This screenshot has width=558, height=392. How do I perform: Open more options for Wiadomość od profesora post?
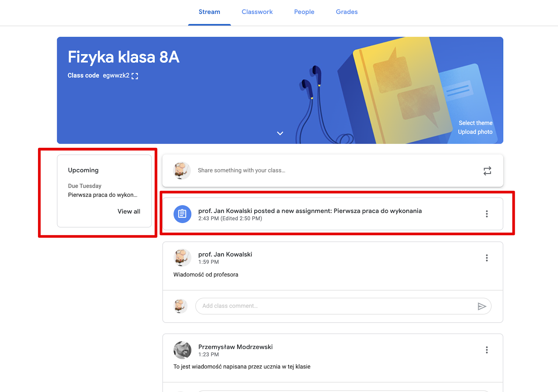click(x=487, y=258)
